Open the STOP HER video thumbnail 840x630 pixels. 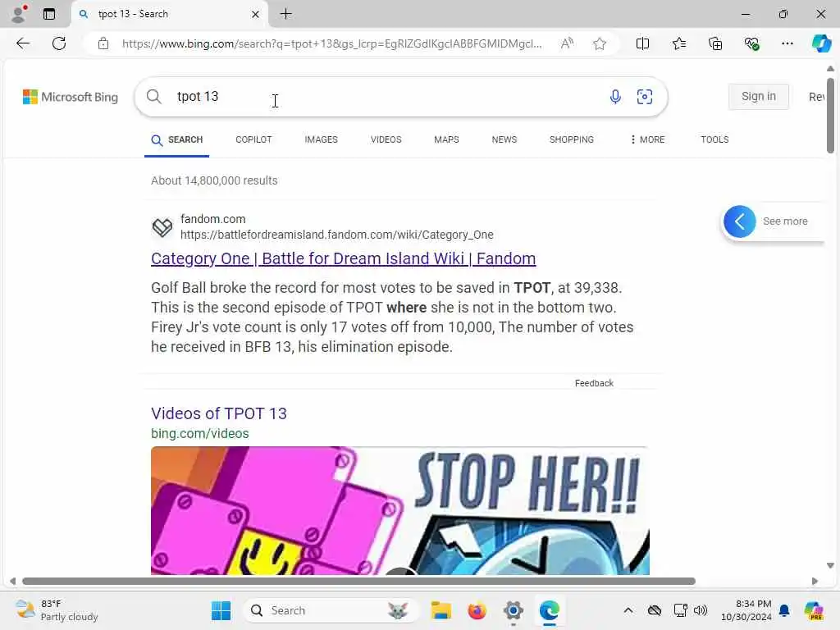coord(400,510)
